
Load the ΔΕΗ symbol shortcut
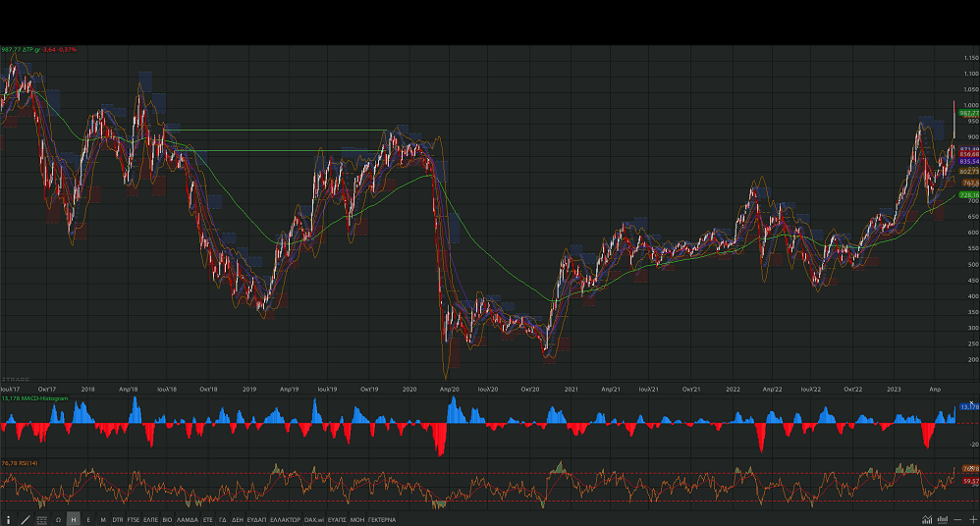(x=237, y=520)
